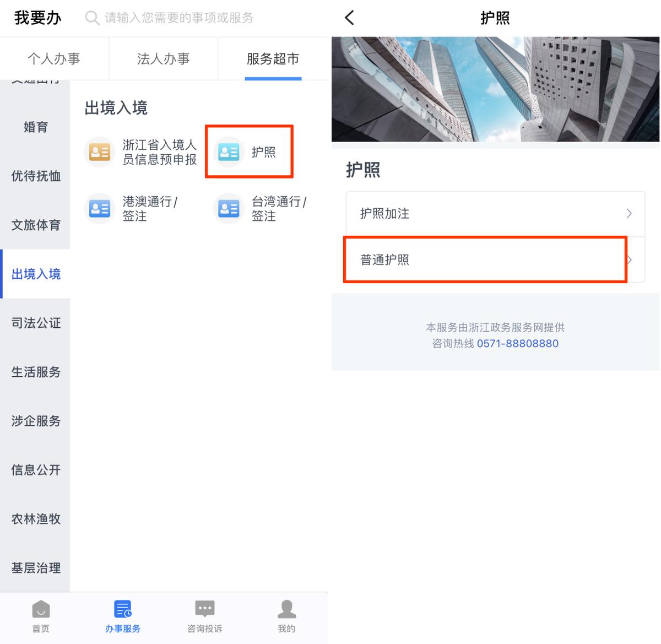Call hotline link 0571-88808880
This screenshot has height=644, width=661.
(x=518, y=343)
